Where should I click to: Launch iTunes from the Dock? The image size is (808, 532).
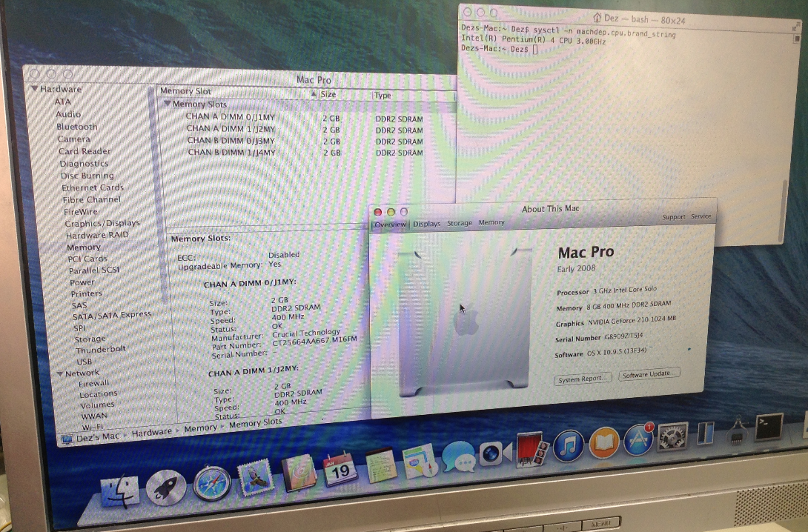(568, 445)
